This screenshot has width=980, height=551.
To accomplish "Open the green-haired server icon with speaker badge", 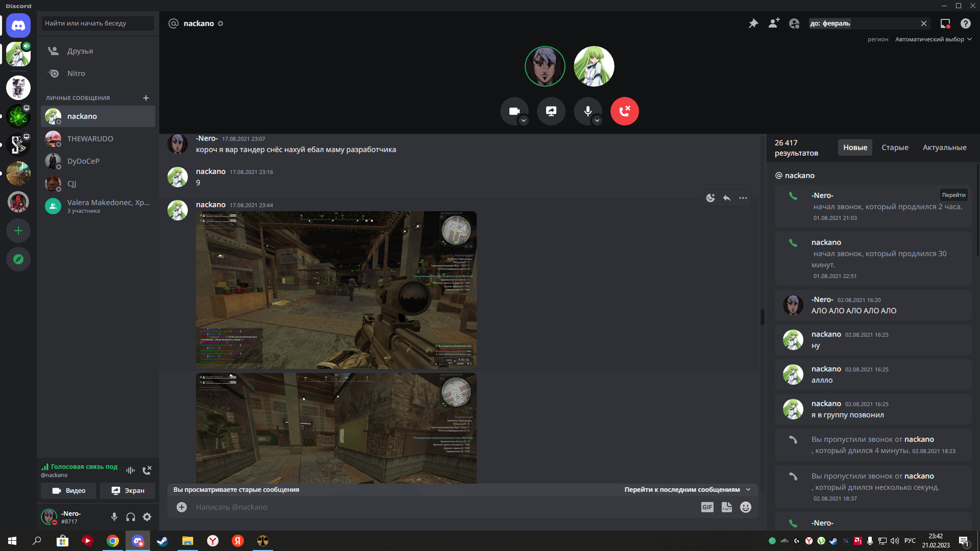I will pyautogui.click(x=18, y=54).
